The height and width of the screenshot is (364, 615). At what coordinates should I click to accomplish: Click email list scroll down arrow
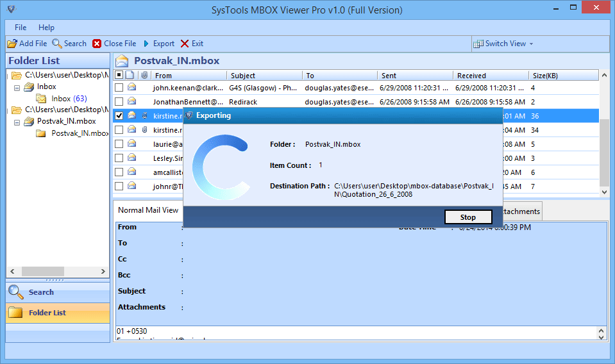(604, 192)
